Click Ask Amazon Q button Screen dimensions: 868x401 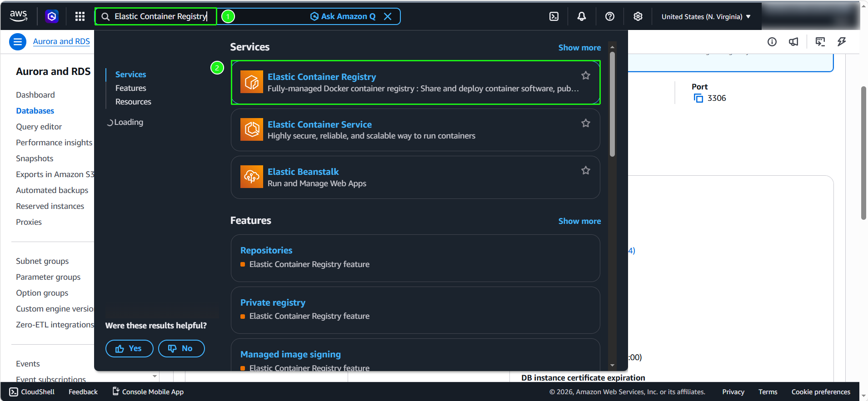(343, 16)
